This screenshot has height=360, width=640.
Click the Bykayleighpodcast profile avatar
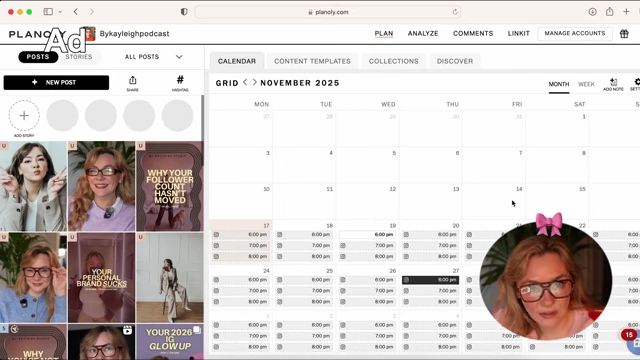pyautogui.click(x=88, y=34)
